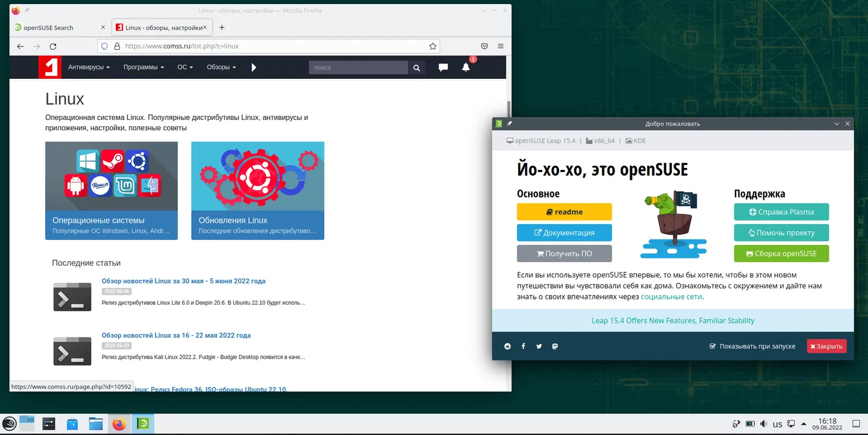
Task: Open article 'Обзор новостей Linux за 16 - 22 мая'
Action: [x=176, y=335]
